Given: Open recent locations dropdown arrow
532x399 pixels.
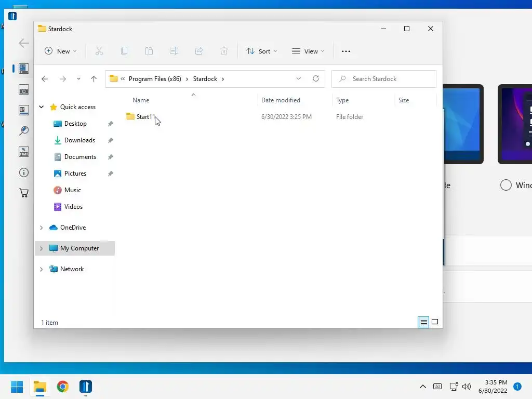Looking at the screenshot, I should [x=78, y=79].
